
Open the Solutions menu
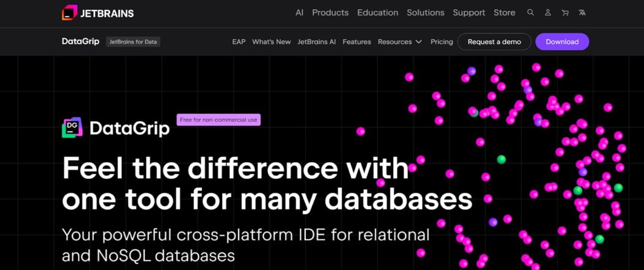coord(426,13)
